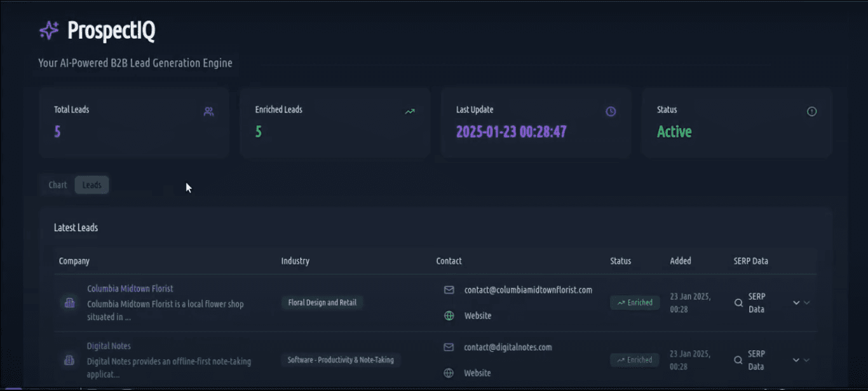Expand the Digital Notes row chevron

pos(796,360)
